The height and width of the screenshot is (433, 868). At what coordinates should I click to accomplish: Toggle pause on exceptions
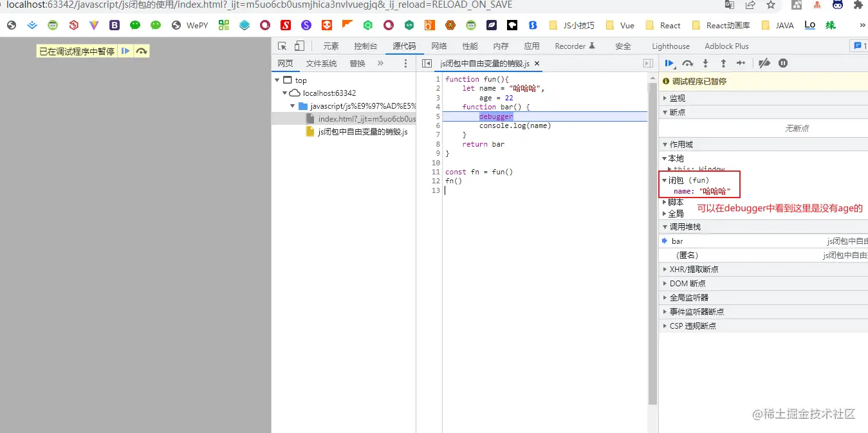(783, 63)
